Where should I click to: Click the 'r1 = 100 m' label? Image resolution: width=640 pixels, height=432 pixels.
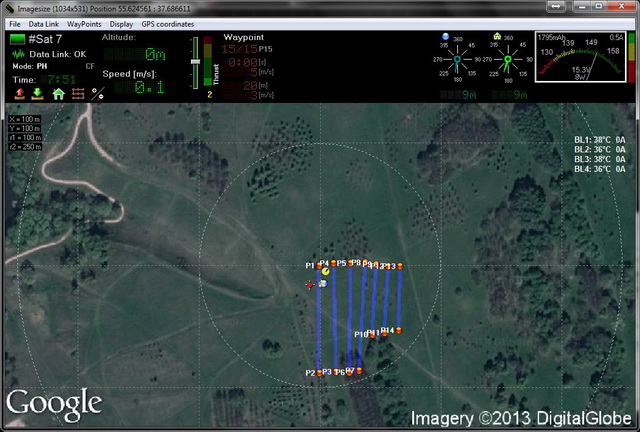coord(25,138)
